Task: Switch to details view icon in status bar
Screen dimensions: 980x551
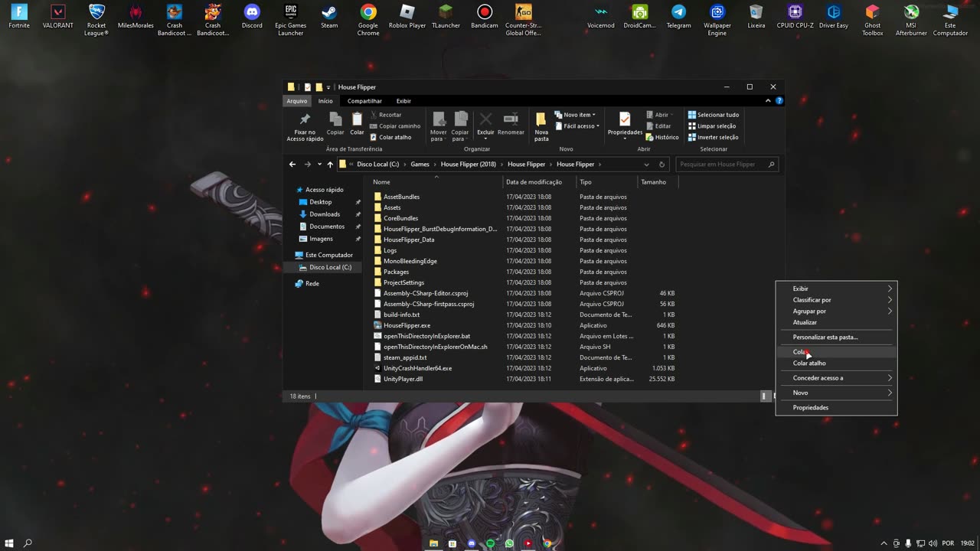Action: pyautogui.click(x=763, y=396)
